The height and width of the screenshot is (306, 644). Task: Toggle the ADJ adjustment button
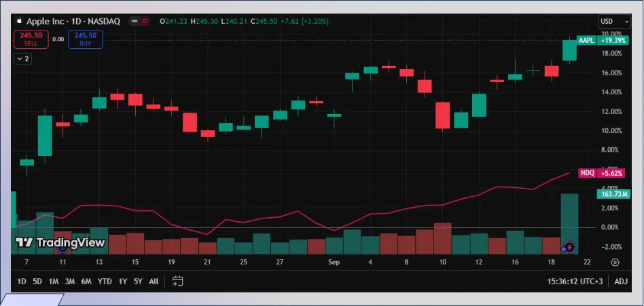(621, 282)
